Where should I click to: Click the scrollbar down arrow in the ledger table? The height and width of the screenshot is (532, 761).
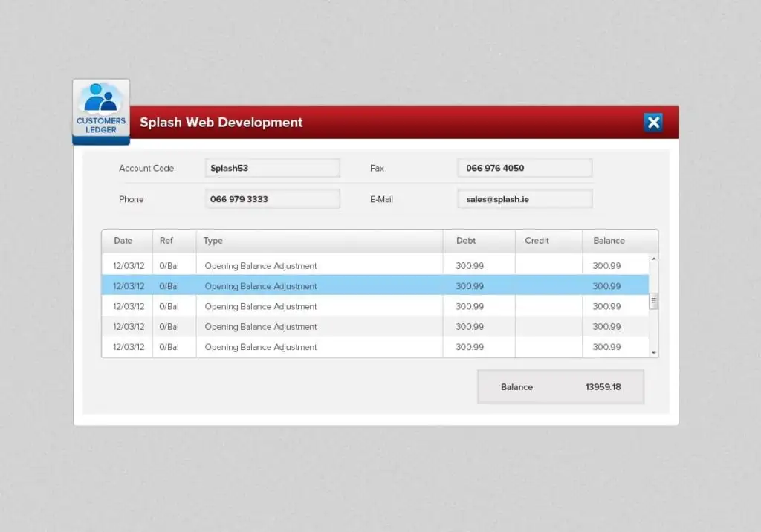coord(654,353)
